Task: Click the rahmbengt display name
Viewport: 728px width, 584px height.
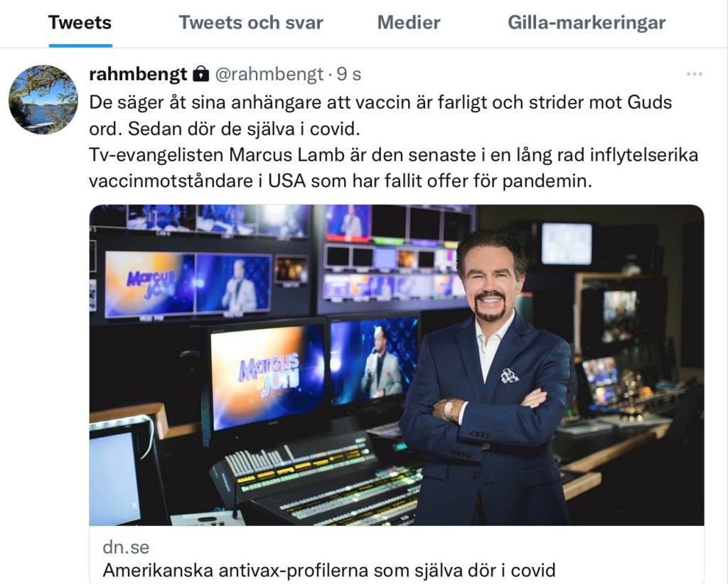Action: pos(138,74)
